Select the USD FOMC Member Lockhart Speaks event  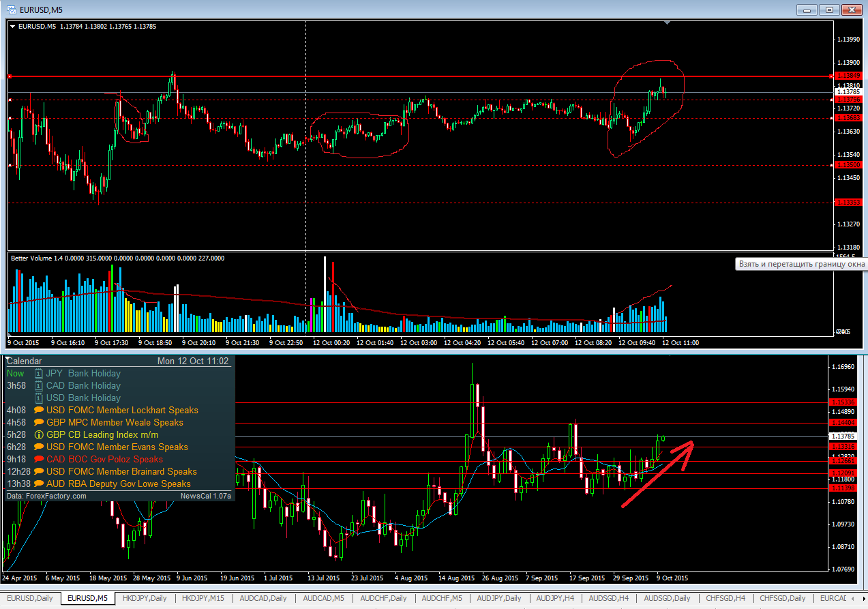pos(122,411)
